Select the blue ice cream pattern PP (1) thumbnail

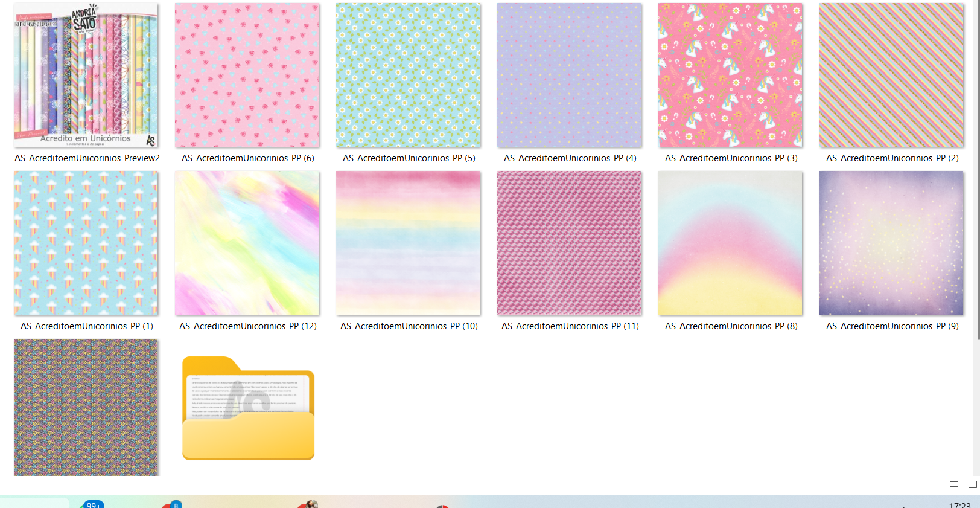(86, 243)
